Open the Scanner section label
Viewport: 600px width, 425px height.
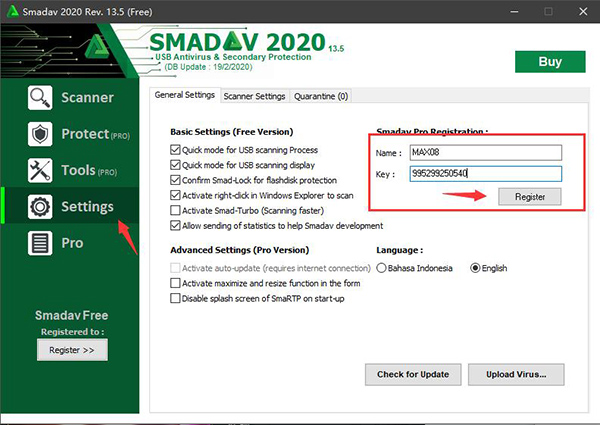[88, 98]
